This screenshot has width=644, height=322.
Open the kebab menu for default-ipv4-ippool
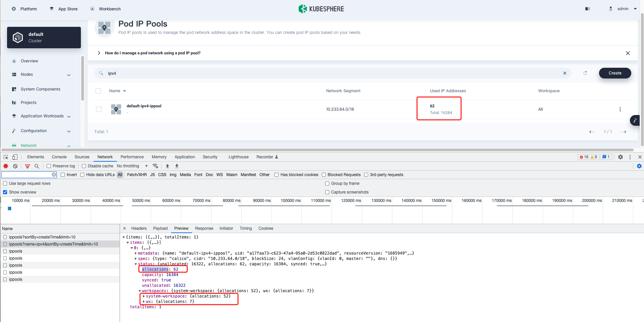click(x=620, y=109)
